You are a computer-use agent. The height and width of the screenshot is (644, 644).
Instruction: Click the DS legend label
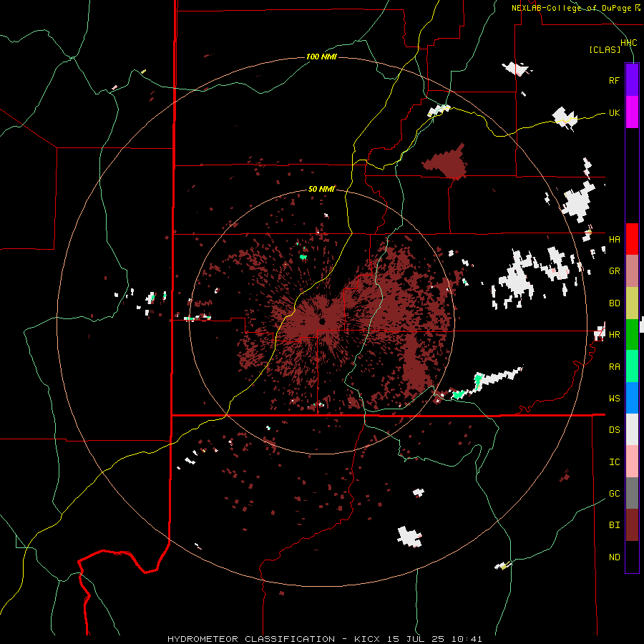(x=614, y=430)
